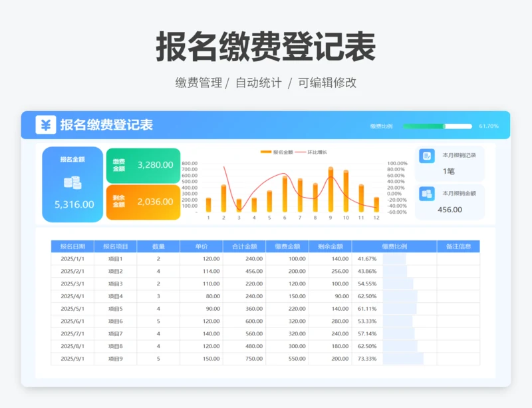Select the 750.00 total amount cell

tap(244, 359)
